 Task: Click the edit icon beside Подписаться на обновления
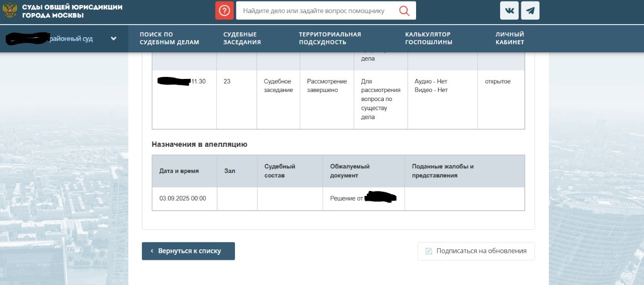[x=429, y=251]
